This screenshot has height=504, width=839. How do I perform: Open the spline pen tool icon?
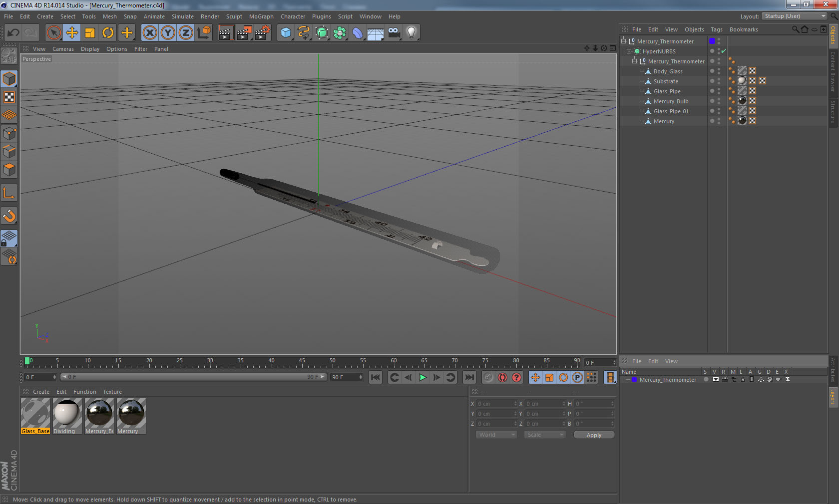(304, 33)
